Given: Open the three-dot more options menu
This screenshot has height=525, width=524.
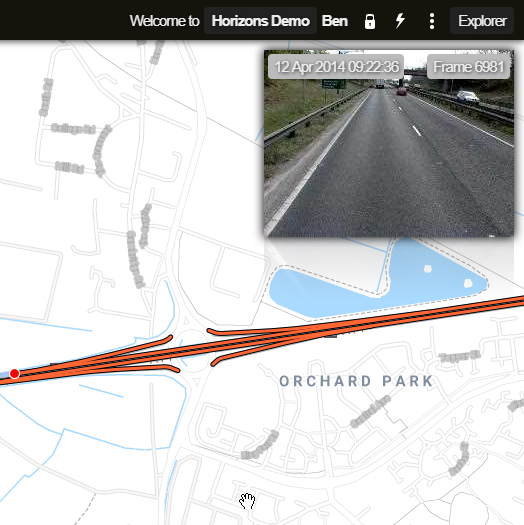Looking at the screenshot, I should (432, 21).
